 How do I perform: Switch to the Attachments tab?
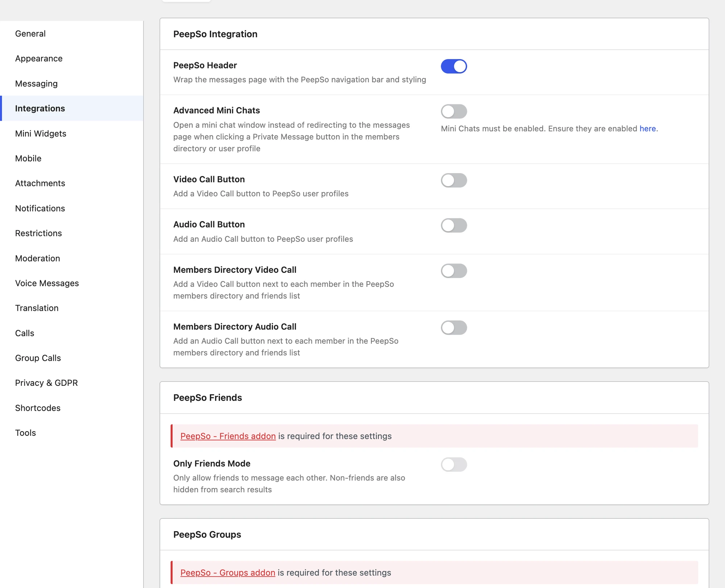72,183
